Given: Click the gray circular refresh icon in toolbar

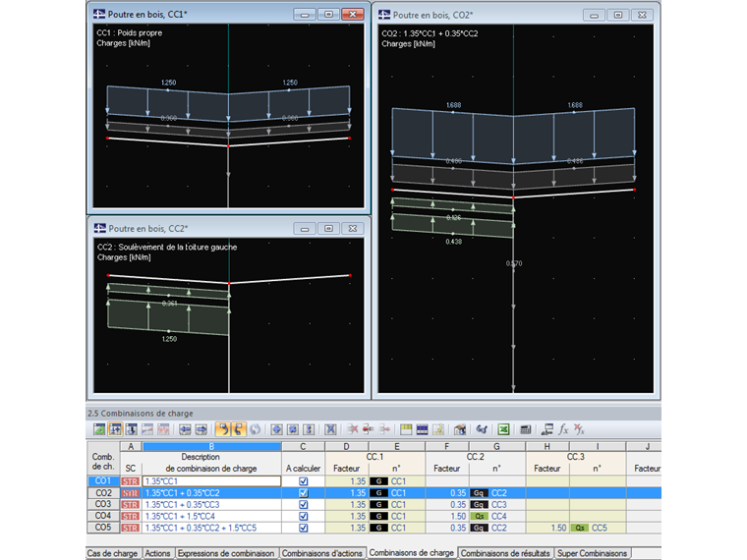Looking at the screenshot, I should [255, 429].
